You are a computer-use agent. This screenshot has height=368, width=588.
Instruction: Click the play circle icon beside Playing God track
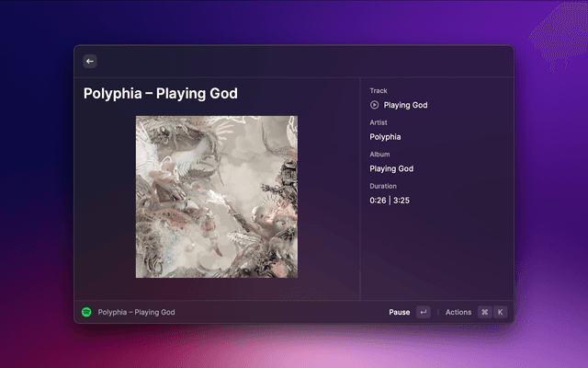click(374, 105)
